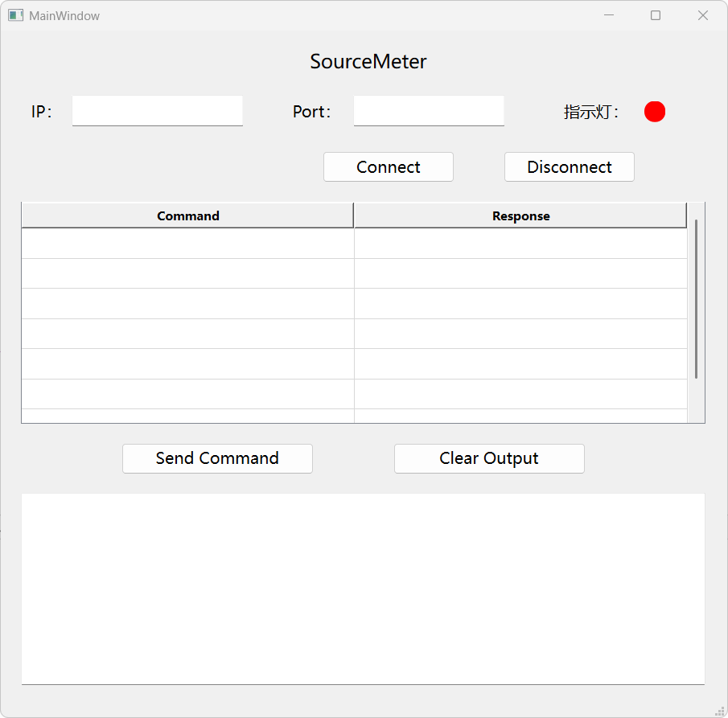Click the MainWindow app icon in title bar

[x=15, y=15]
